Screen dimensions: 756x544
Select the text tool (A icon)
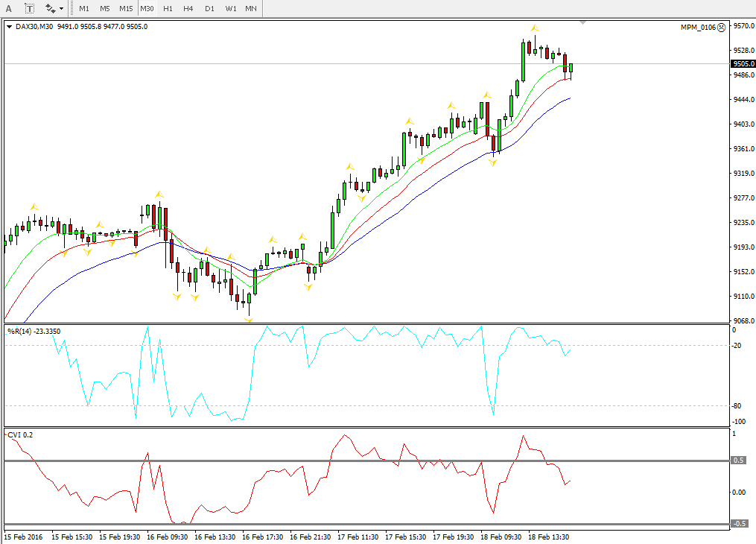[x=8, y=9]
